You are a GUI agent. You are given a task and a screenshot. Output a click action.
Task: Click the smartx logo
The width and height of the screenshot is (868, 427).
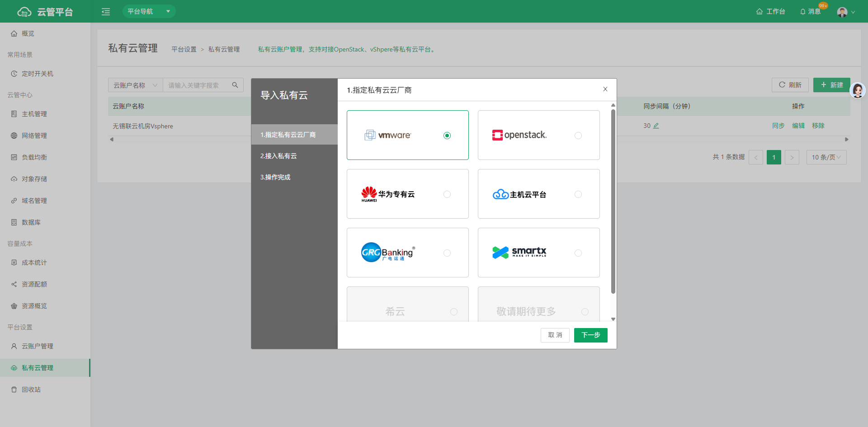(519, 252)
